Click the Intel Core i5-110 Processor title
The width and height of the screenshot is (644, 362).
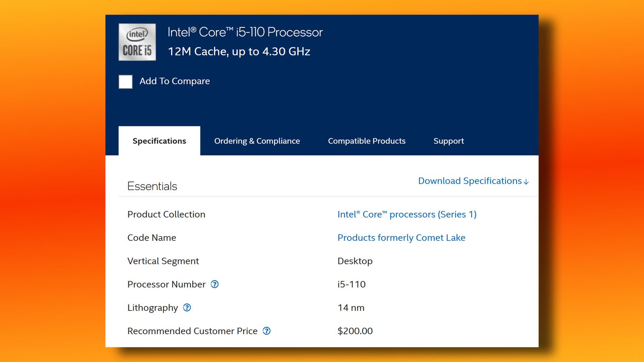(245, 32)
